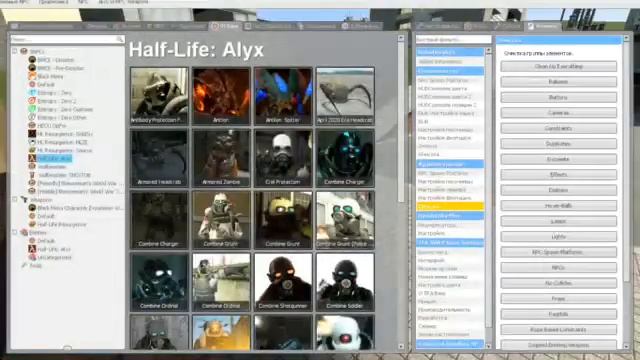The image size is (640, 360).
Task: Select the yellow highlighted utilities list entry
Action: click(x=450, y=207)
